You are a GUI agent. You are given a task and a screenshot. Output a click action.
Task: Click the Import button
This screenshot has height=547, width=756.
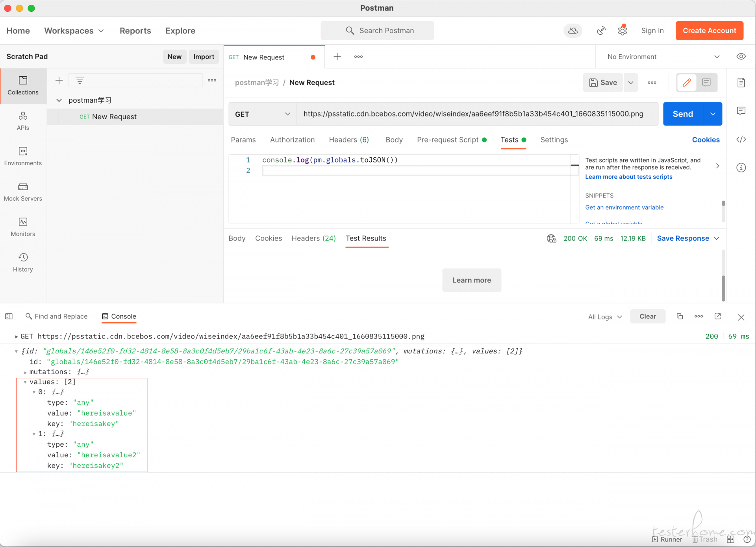click(x=204, y=57)
